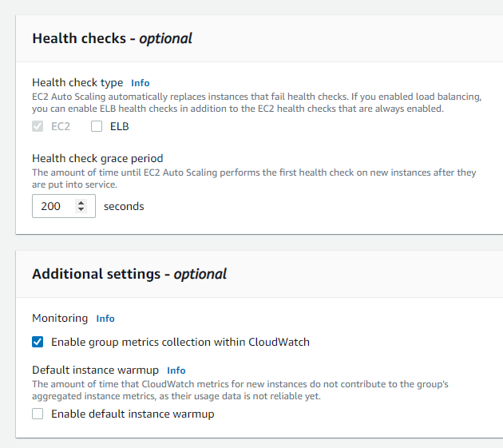The width and height of the screenshot is (503, 448).
Task: Open Info link for Default instance warmup
Action: coord(176,371)
